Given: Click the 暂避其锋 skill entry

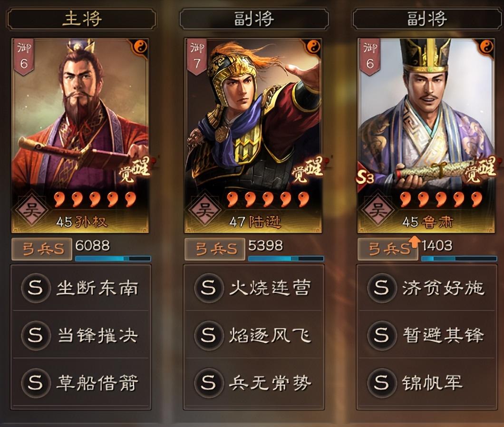Looking at the screenshot, I should point(426,335).
